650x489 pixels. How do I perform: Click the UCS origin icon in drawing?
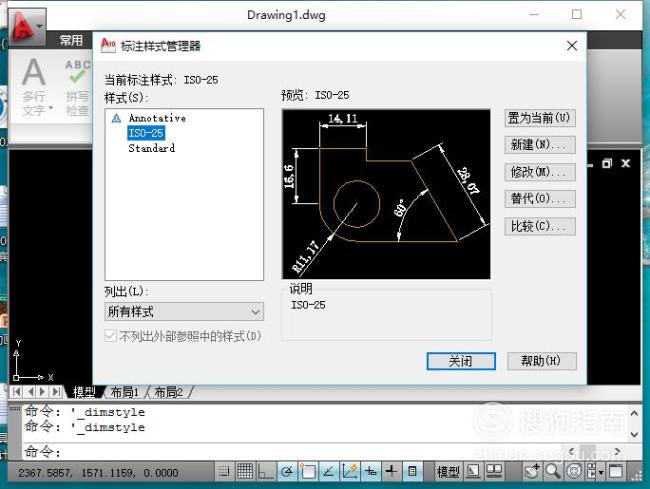[16, 377]
